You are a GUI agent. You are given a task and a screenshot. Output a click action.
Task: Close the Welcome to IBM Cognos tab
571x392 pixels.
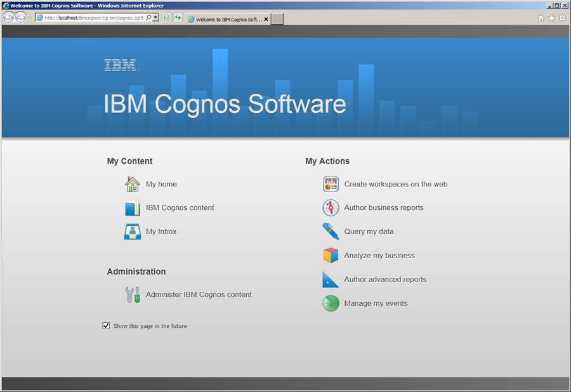pyautogui.click(x=266, y=19)
